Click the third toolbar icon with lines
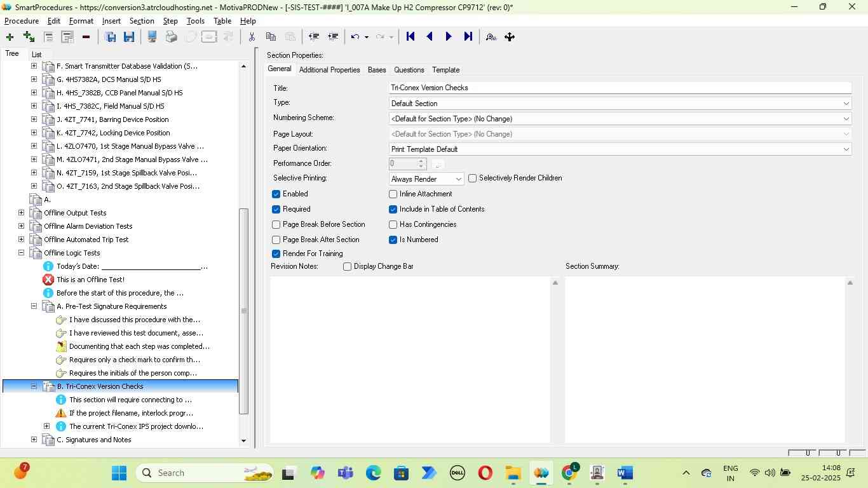 point(48,37)
